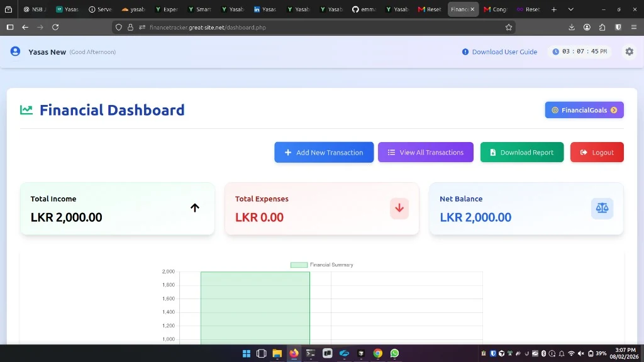
Task: Open WhatsApp from the taskbar
Action: (395, 353)
